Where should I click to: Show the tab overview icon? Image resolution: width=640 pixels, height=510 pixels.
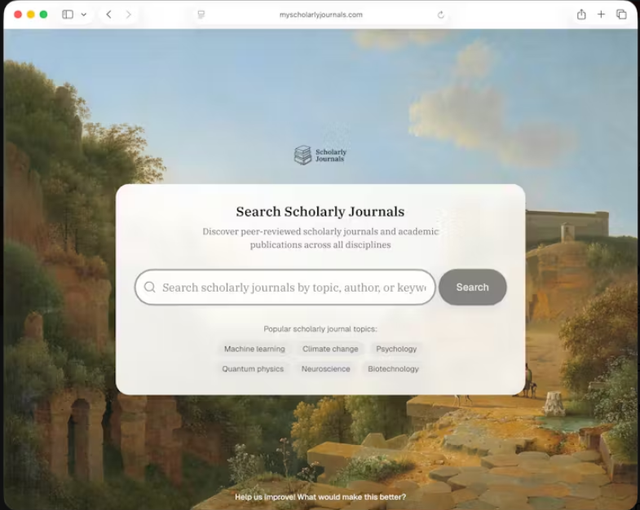(621, 15)
